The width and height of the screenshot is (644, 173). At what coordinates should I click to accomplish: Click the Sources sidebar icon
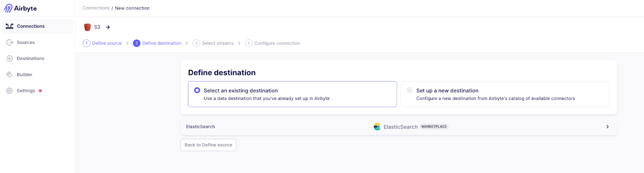coord(10,43)
